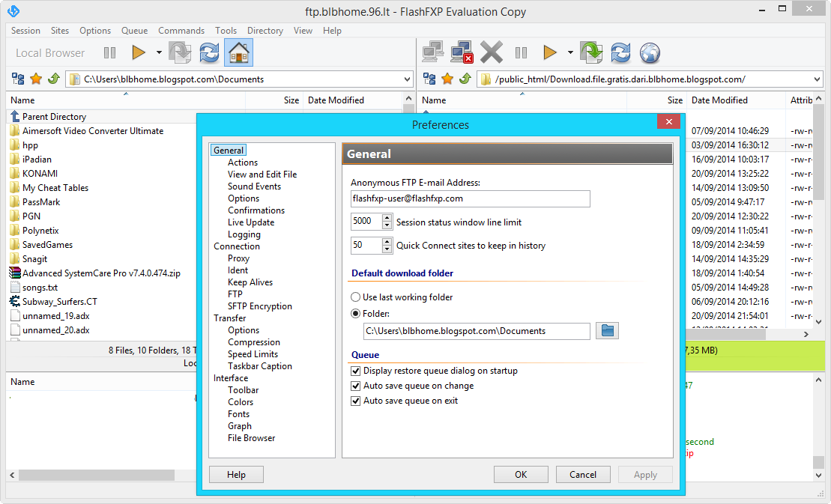Toggle Auto save queue on exit
The width and height of the screenshot is (831, 504).
tap(356, 401)
